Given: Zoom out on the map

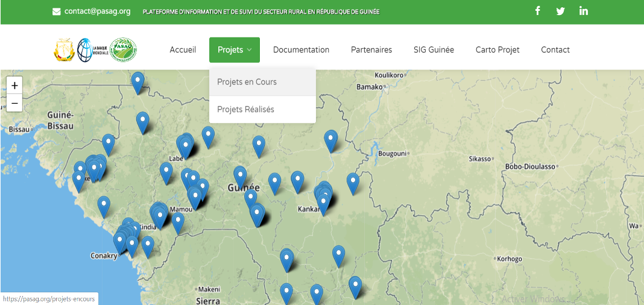Looking at the screenshot, I should pos(14,103).
